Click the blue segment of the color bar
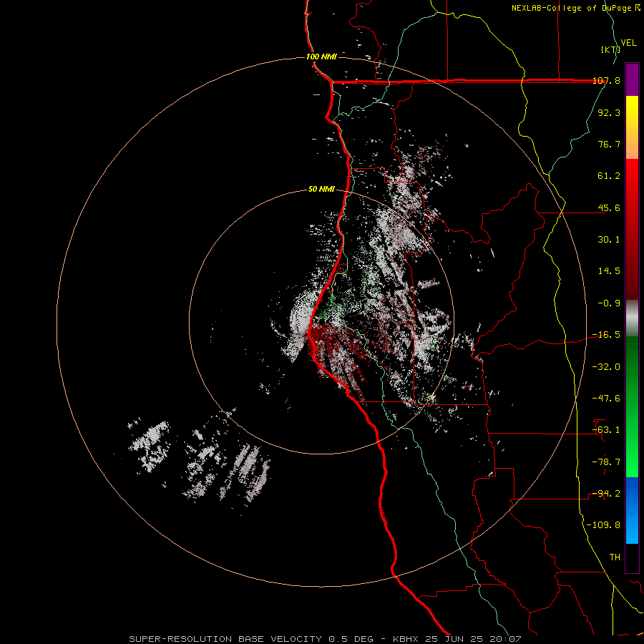This screenshot has height=644, width=644. click(632, 510)
